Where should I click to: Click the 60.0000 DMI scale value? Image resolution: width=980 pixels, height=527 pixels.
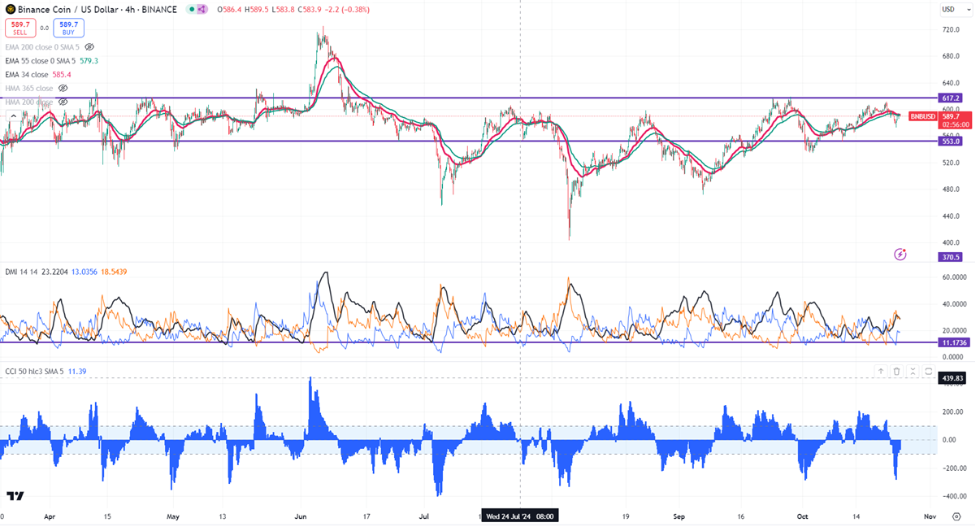tap(953, 277)
